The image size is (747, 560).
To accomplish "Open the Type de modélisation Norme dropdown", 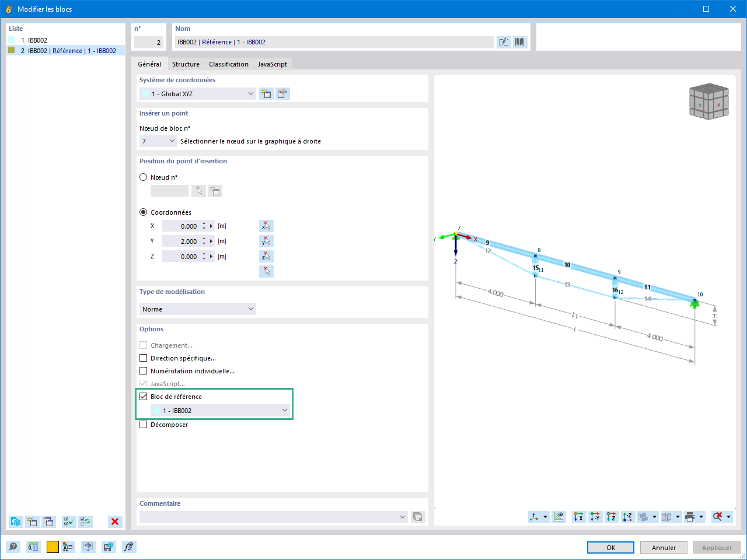I will coord(198,309).
